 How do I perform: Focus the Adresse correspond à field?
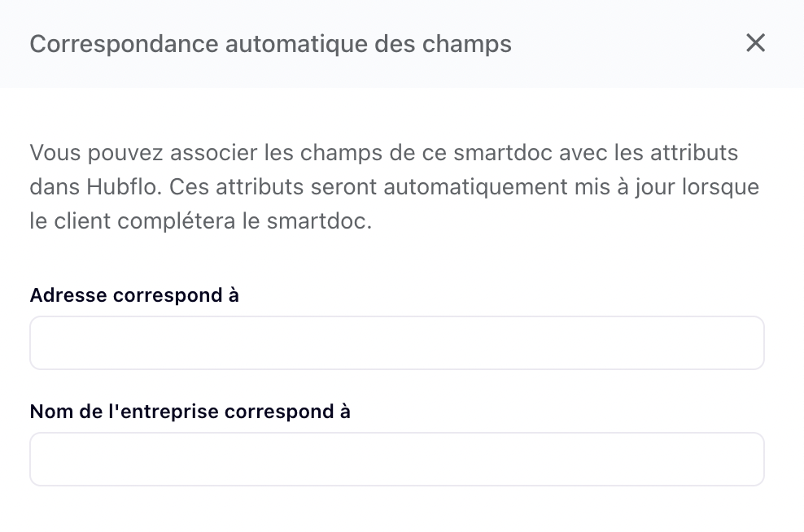click(x=397, y=343)
